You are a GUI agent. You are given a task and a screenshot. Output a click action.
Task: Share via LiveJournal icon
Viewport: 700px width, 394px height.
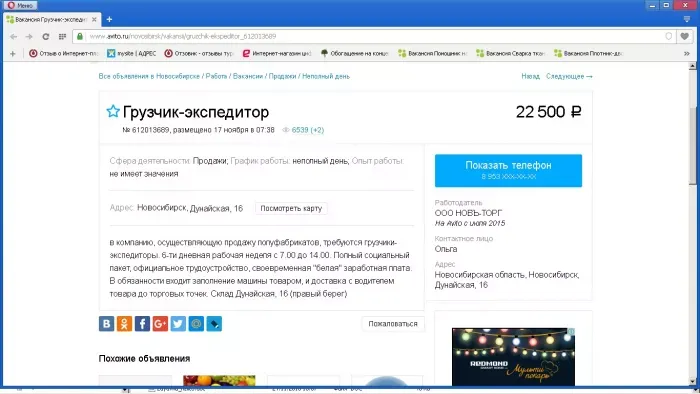[x=214, y=323]
